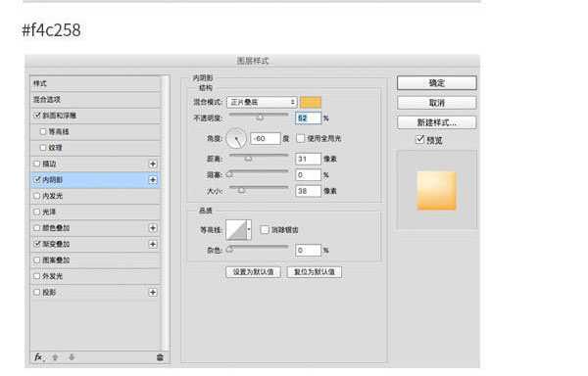The width and height of the screenshot is (588, 376).
Task: Open the blend mode dropdown
Action: click(x=262, y=102)
